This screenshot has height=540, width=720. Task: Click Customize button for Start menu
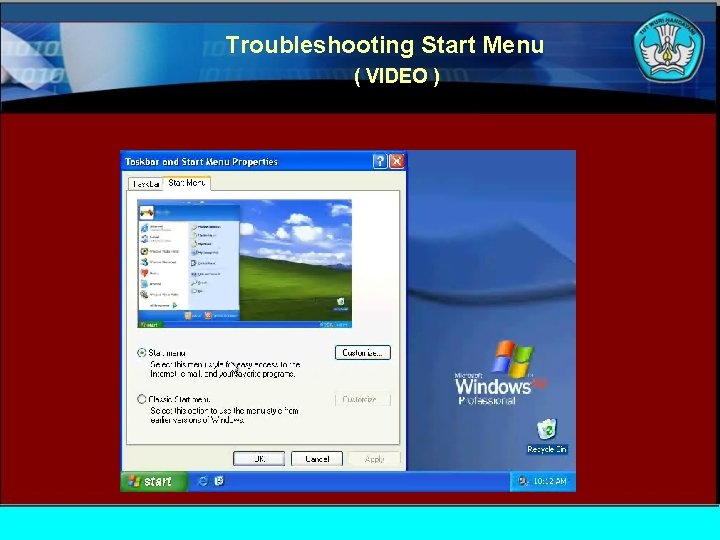tap(363, 353)
